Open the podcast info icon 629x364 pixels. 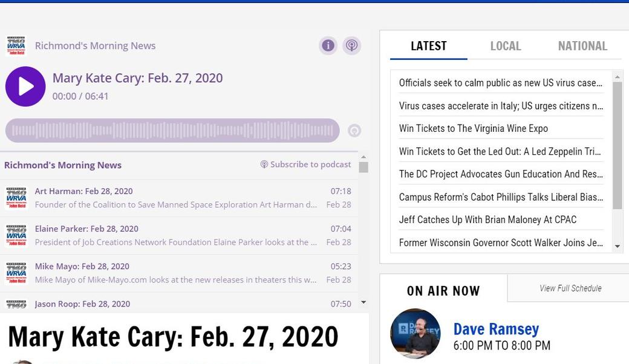(328, 45)
